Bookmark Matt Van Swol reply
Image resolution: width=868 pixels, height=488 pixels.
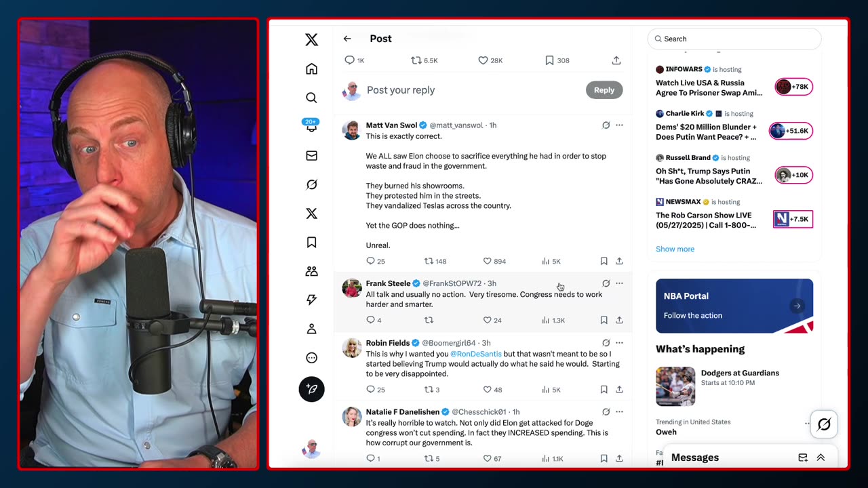[x=604, y=261]
